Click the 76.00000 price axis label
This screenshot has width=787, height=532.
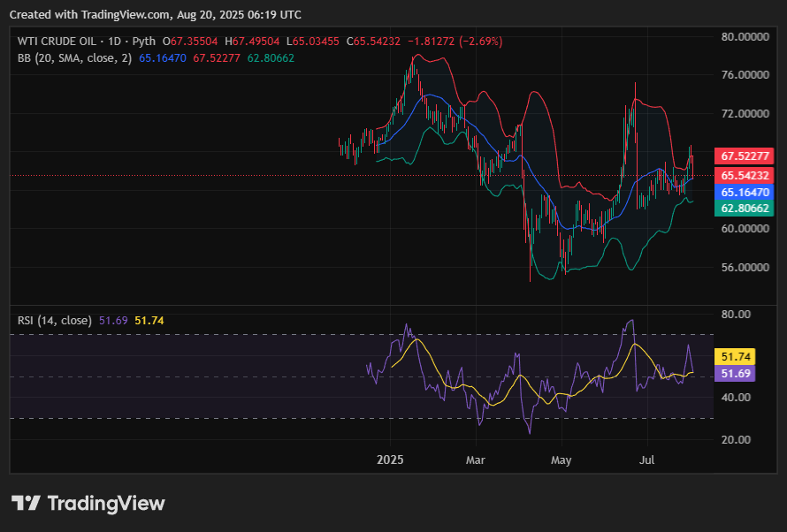tap(745, 75)
